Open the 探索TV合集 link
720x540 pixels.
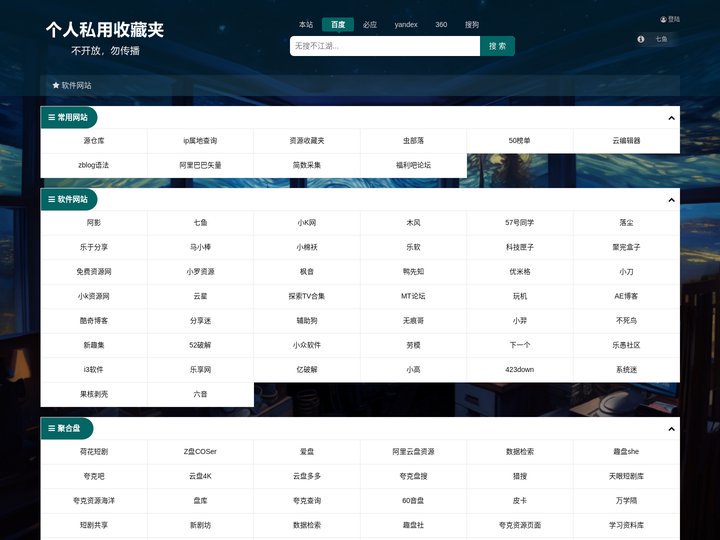point(307,296)
